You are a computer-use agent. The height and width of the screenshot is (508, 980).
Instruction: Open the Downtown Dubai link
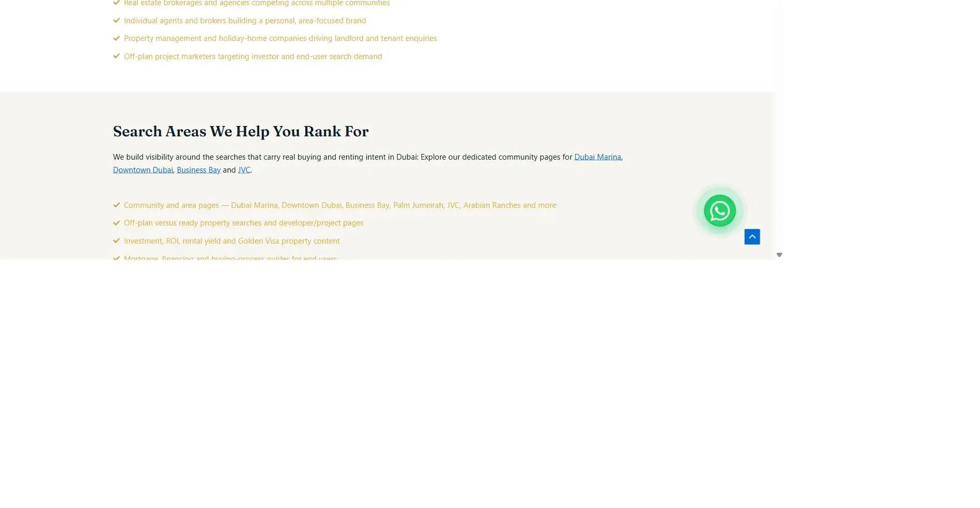coord(143,170)
